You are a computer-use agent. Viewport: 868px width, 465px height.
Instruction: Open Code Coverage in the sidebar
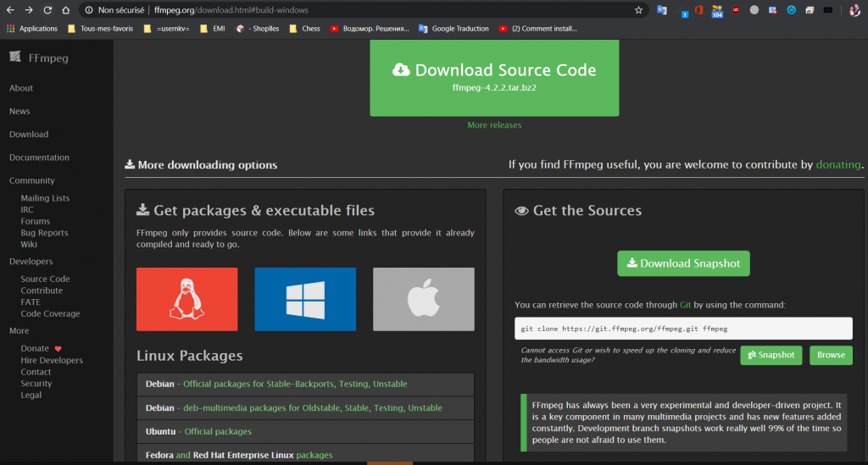click(50, 314)
